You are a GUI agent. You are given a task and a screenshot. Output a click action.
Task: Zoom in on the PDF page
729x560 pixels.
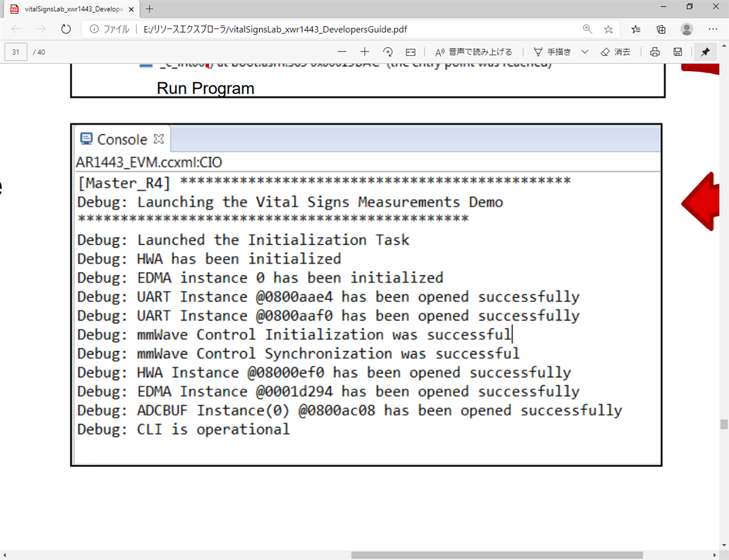point(364,52)
